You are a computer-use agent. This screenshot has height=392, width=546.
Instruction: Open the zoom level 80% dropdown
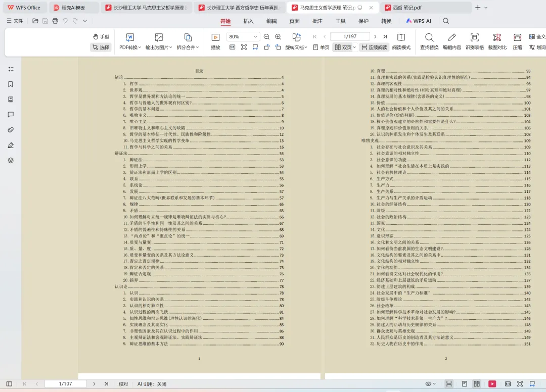point(242,36)
